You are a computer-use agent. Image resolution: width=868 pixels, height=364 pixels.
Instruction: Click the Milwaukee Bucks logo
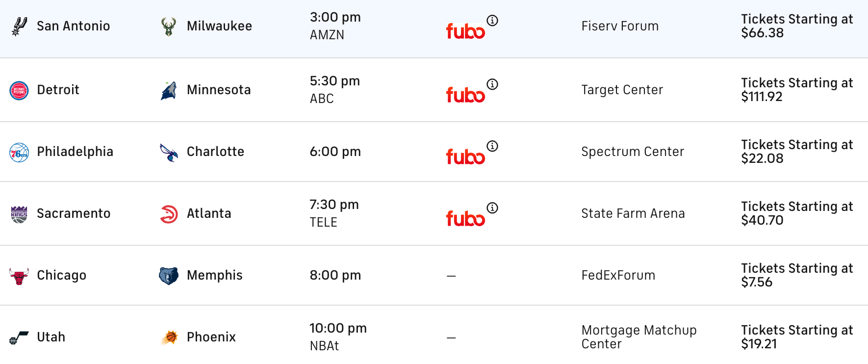(169, 26)
